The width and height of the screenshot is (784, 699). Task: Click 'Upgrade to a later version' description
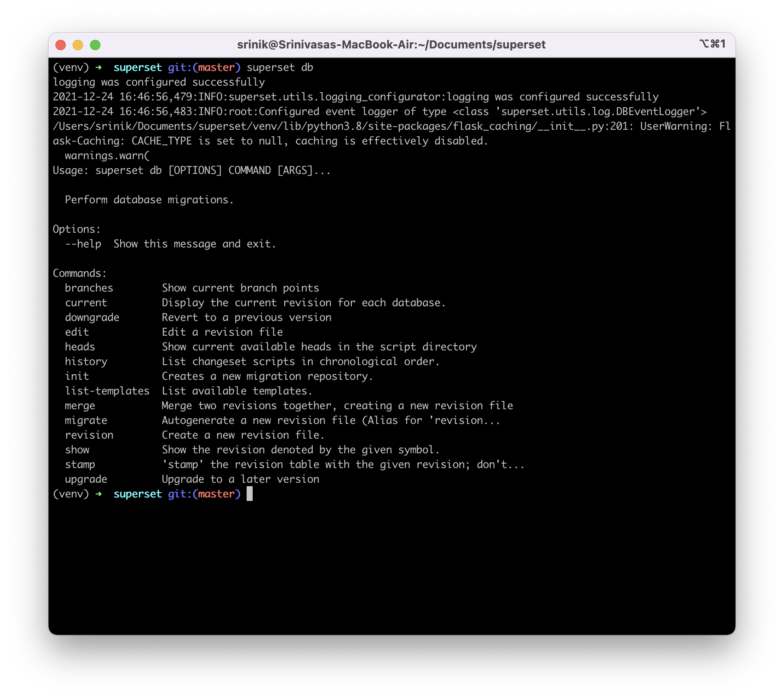point(241,479)
